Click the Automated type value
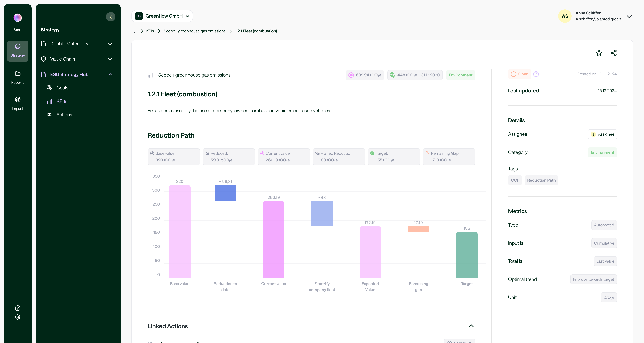This screenshot has width=644, height=343. (604, 225)
